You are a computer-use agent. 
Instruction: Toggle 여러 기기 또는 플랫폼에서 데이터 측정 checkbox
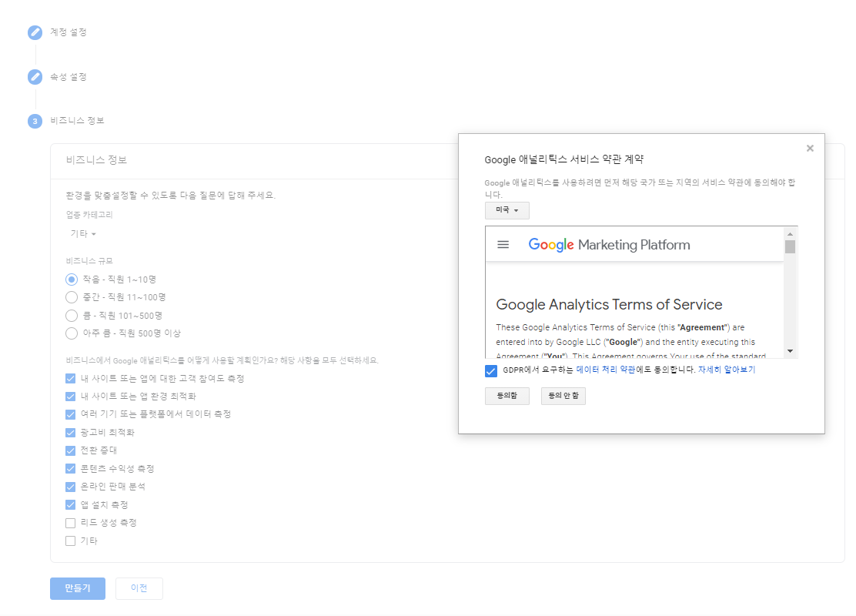pyautogui.click(x=70, y=414)
